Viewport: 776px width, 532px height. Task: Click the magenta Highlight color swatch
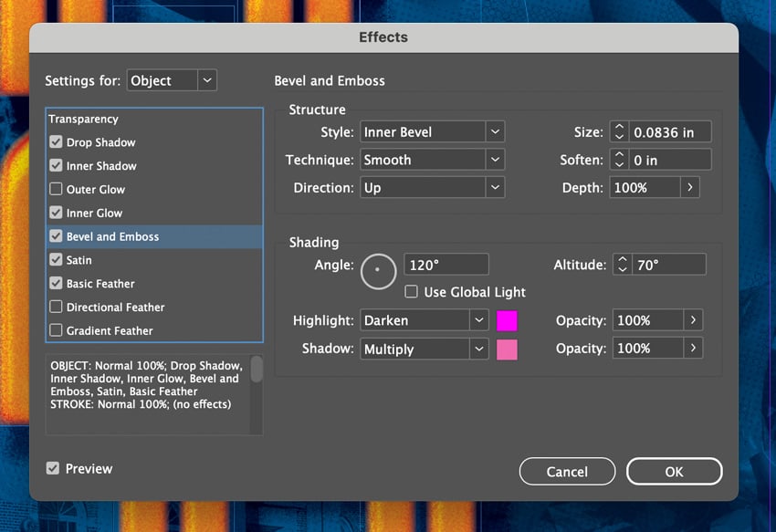click(x=507, y=320)
